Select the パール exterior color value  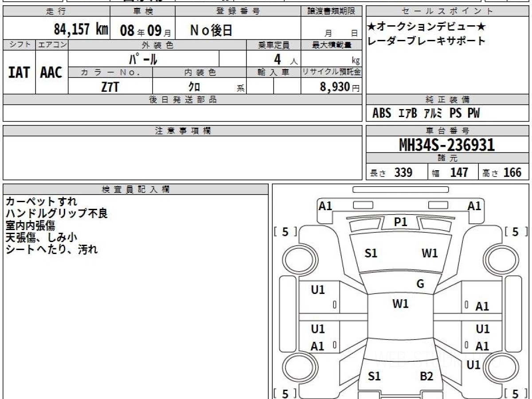(143, 59)
